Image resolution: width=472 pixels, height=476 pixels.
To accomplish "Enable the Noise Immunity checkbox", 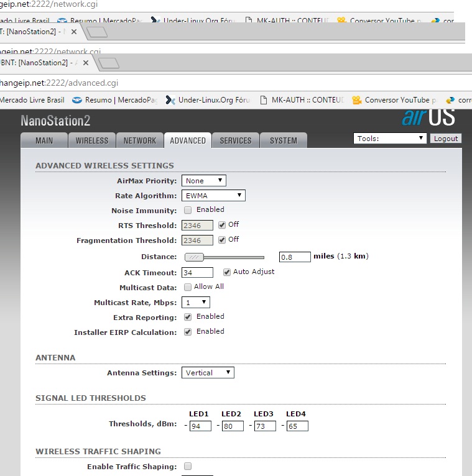I will tap(188, 210).
